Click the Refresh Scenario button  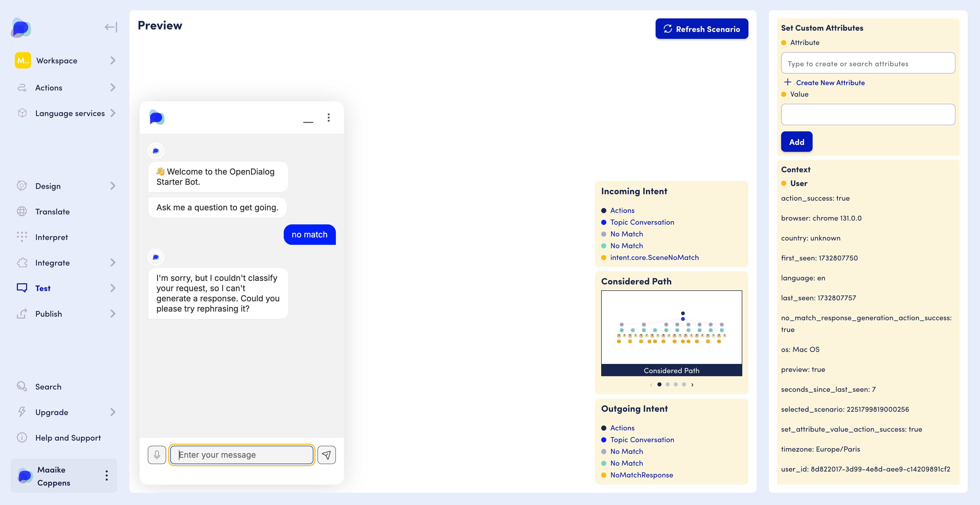coord(702,29)
